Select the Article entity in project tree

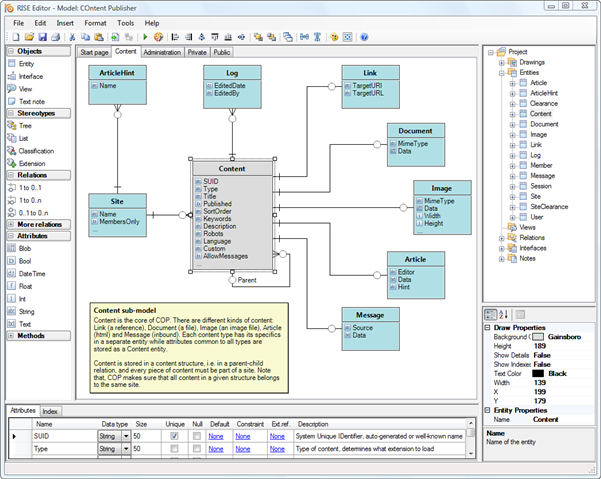[539, 83]
